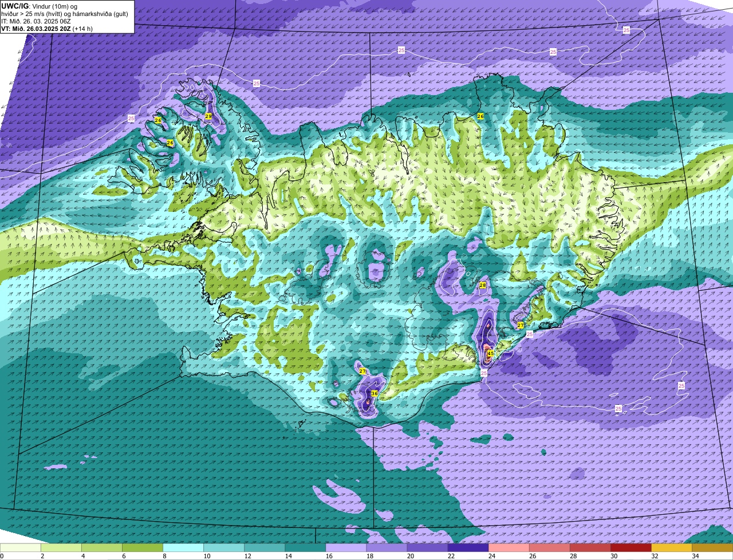
Task: Click the pale swatch left of legend value 2
Action: point(21,547)
